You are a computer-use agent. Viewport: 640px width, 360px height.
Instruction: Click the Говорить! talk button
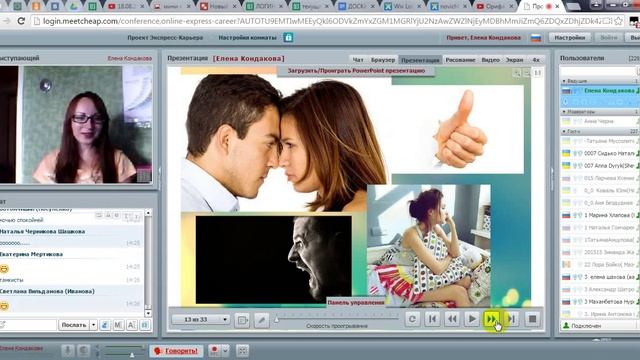(176, 351)
